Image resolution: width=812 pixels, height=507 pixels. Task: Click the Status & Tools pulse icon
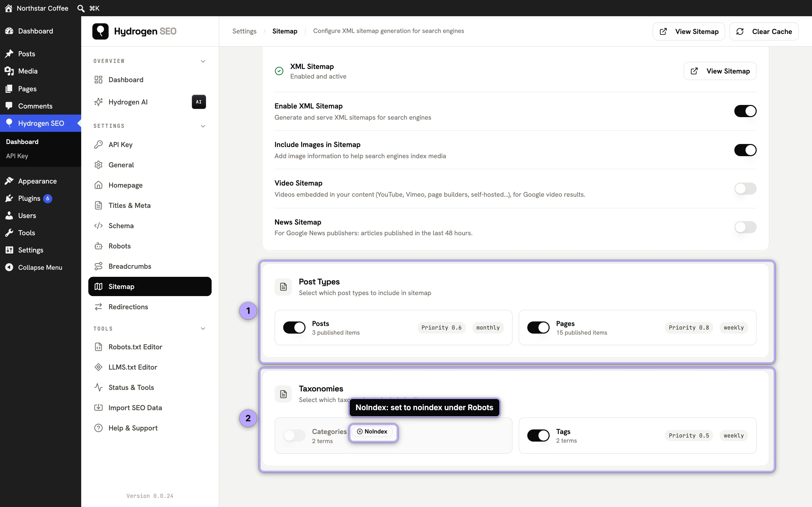pyautogui.click(x=98, y=388)
